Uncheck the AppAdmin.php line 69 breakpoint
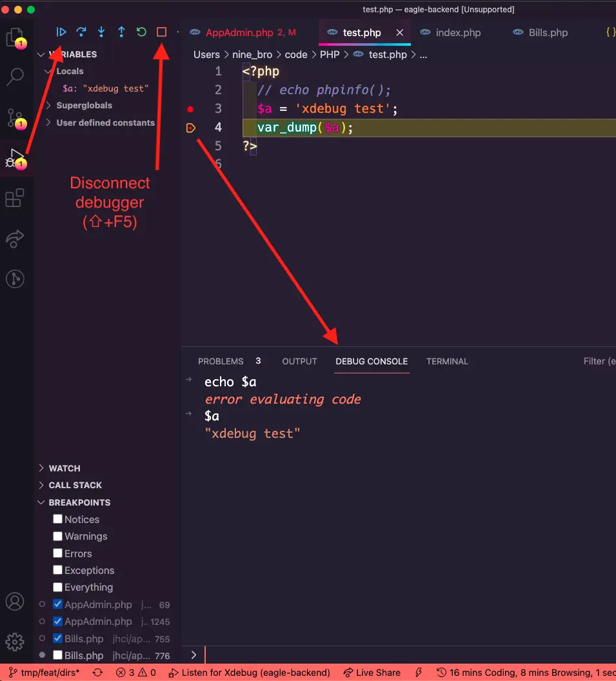Viewport: 616px width, 681px height. pyautogui.click(x=57, y=604)
